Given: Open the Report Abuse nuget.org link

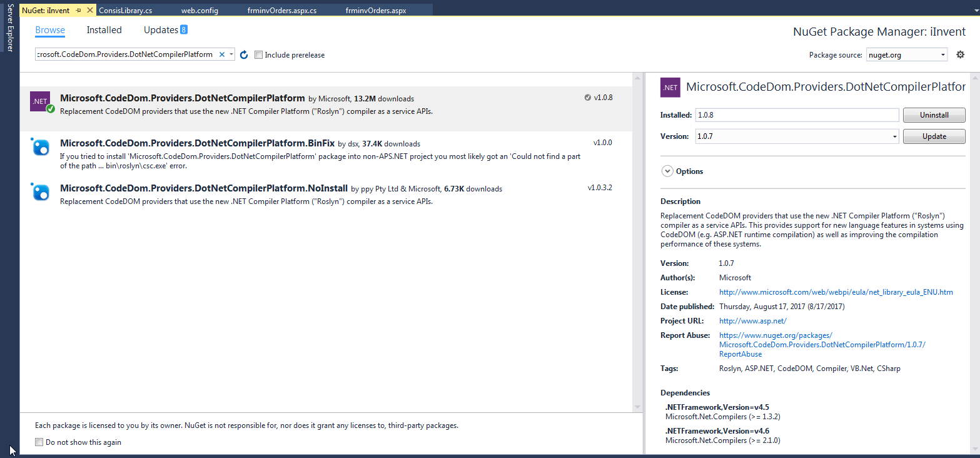Looking at the screenshot, I should point(822,345).
